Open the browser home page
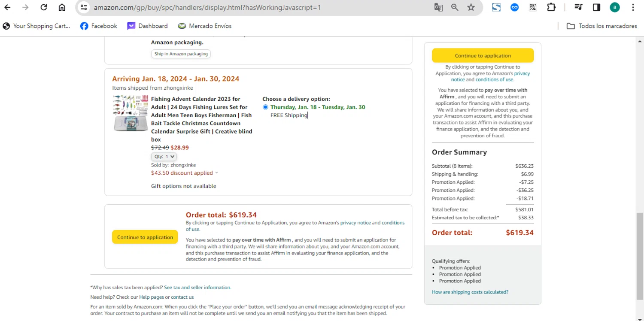644x321 pixels. (x=62, y=7)
